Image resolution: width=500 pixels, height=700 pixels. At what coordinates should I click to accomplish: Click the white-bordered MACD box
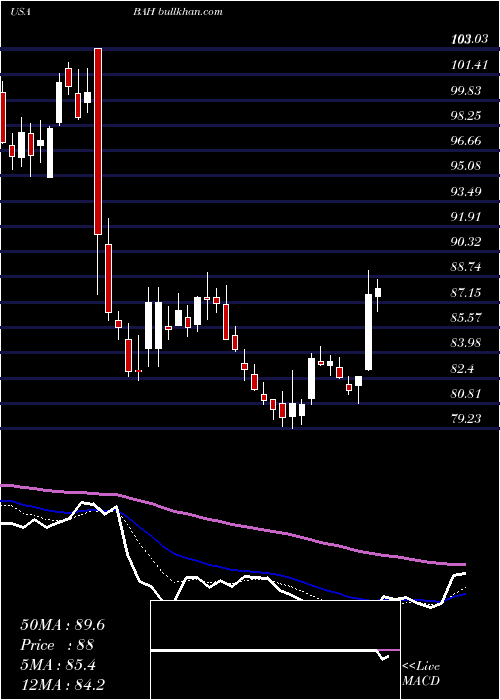(275, 650)
